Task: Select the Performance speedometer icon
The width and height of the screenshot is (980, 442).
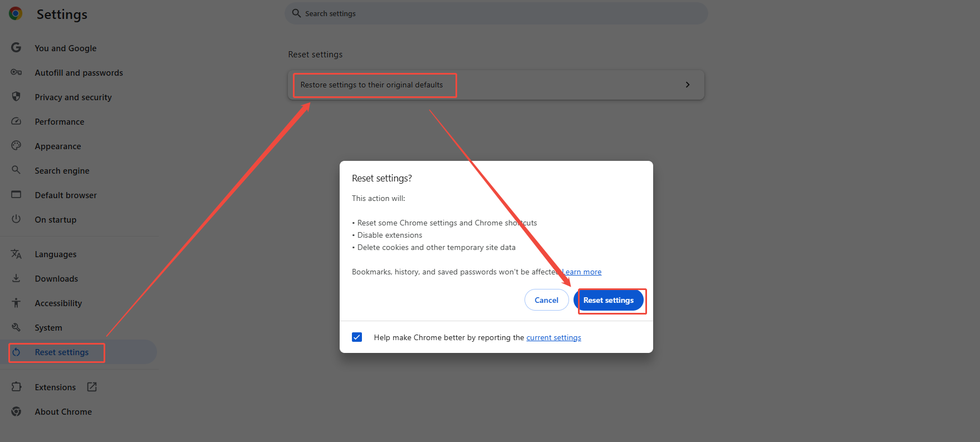Action: pos(16,121)
